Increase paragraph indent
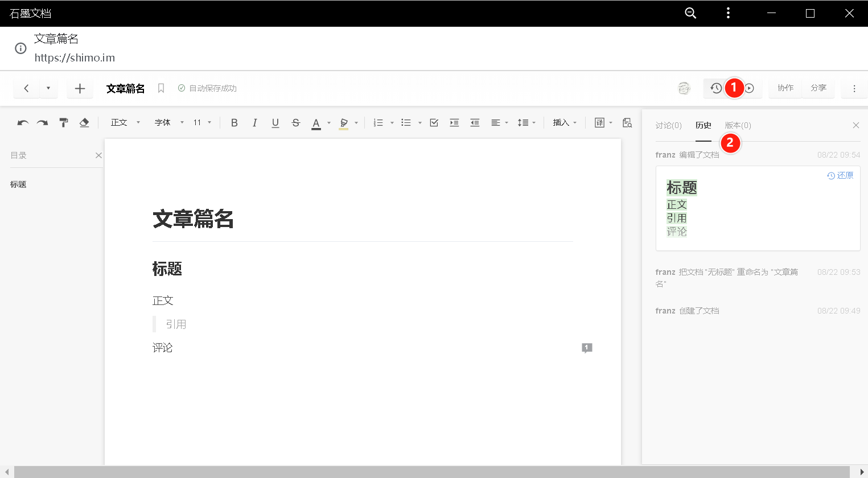This screenshot has width=868, height=478. (x=454, y=122)
